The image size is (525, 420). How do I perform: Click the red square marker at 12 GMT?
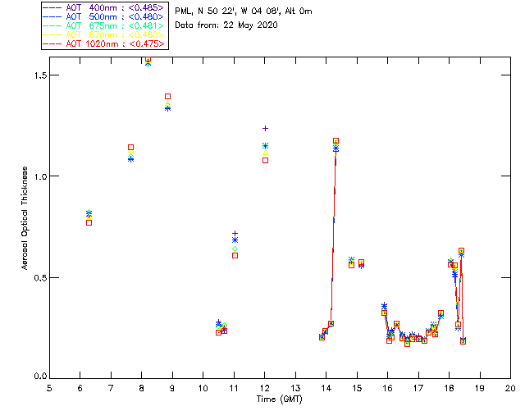tap(265, 161)
